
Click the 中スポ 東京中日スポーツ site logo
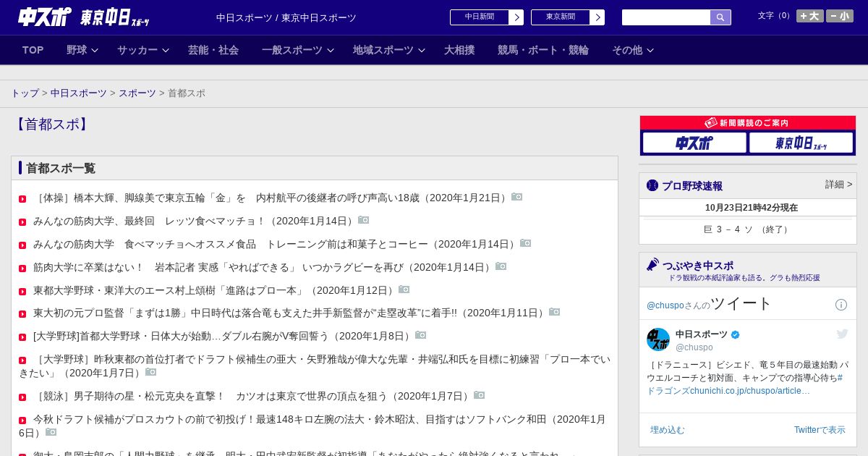[x=84, y=17]
